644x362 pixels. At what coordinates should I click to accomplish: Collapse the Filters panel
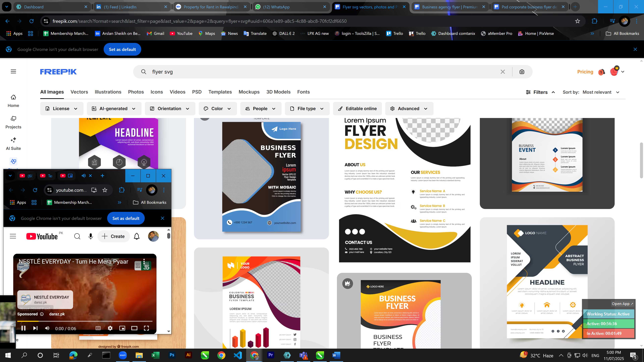coord(541,92)
